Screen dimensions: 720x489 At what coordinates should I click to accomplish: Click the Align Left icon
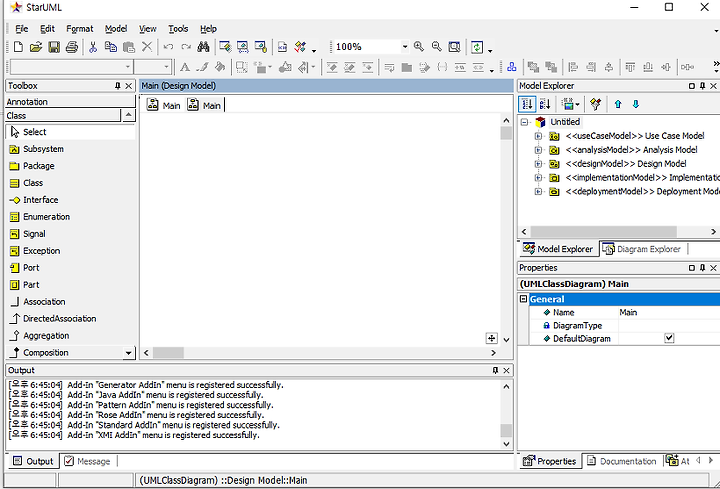click(x=573, y=67)
